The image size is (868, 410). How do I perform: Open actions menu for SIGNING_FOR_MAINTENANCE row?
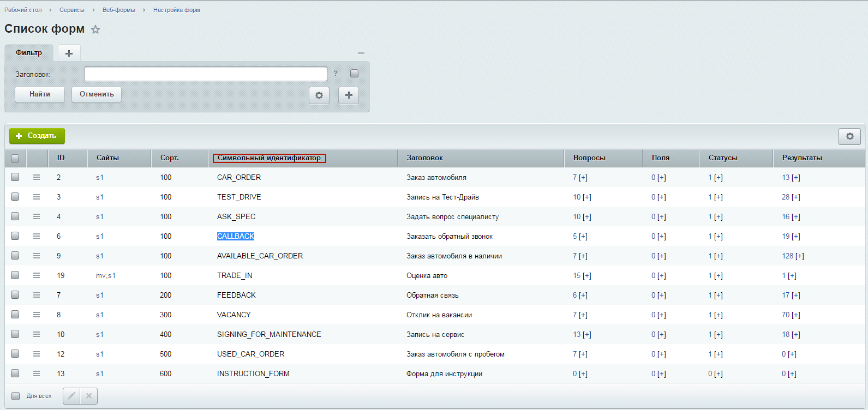coord(37,334)
